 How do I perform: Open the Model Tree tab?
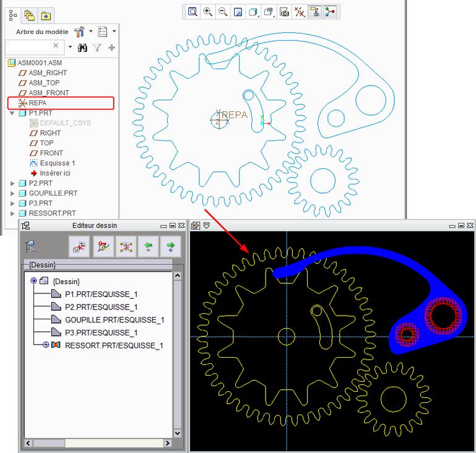point(12,15)
